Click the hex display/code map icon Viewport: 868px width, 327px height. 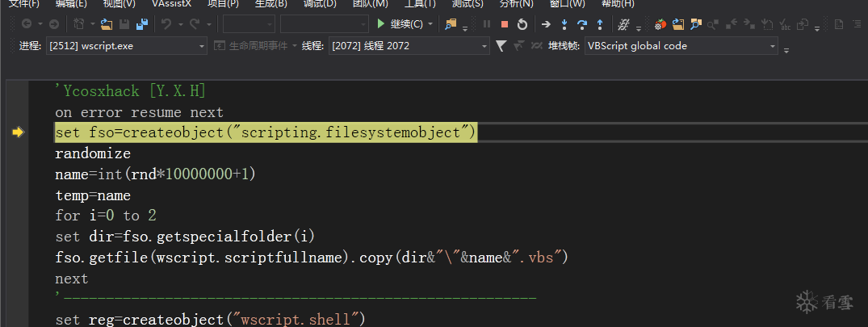pos(624,23)
